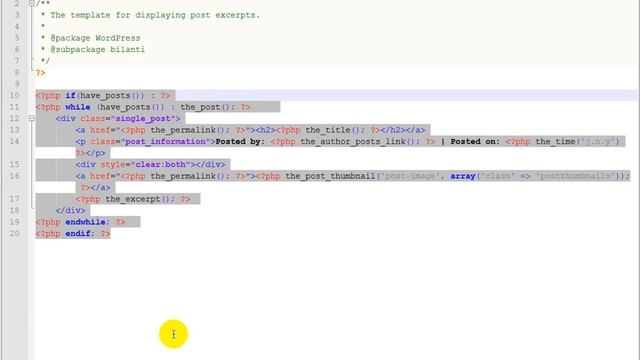Click line number 14 in the margin

pyautogui.click(x=14, y=141)
